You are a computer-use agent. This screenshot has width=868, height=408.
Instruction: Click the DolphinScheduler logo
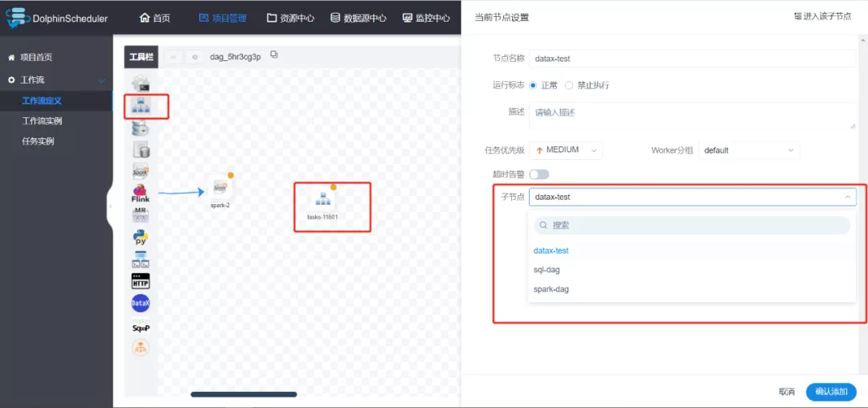(x=57, y=18)
